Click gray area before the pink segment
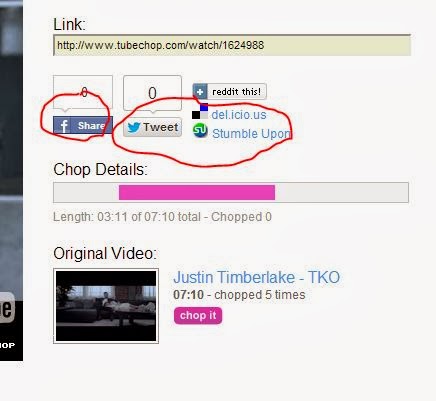436x401 pixels. 87,193
